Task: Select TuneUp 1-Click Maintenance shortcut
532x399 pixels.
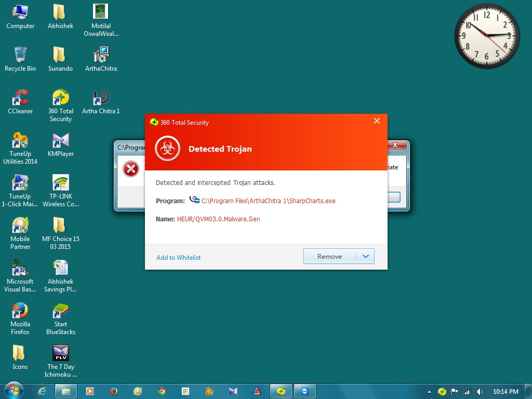Action: (20, 191)
